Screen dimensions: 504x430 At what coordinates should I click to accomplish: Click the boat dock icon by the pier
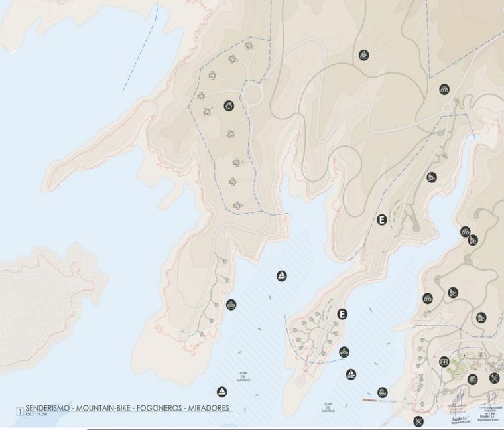[382, 392]
